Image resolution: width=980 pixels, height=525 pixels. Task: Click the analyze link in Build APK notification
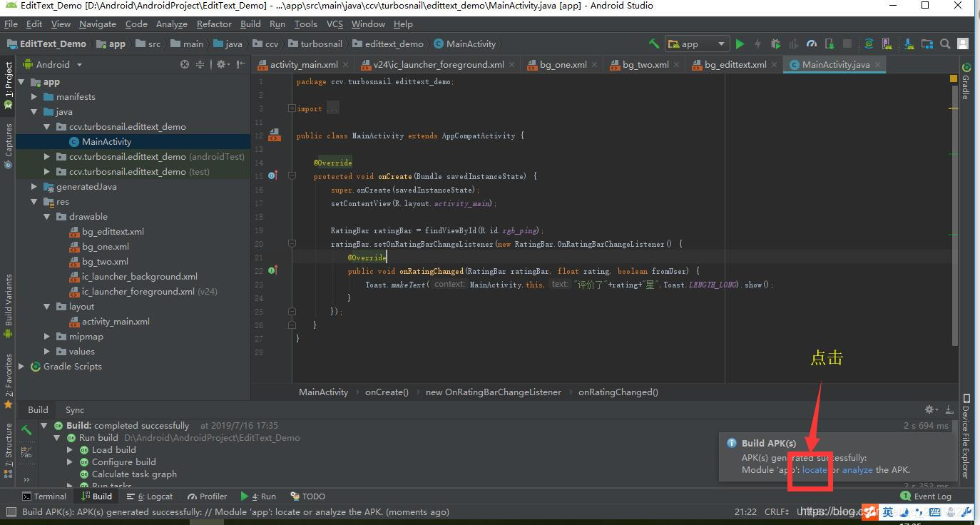pos(857,470)
